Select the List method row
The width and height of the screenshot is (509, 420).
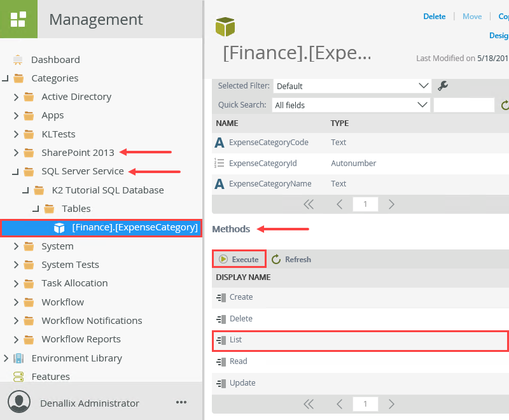pos(360,340)
